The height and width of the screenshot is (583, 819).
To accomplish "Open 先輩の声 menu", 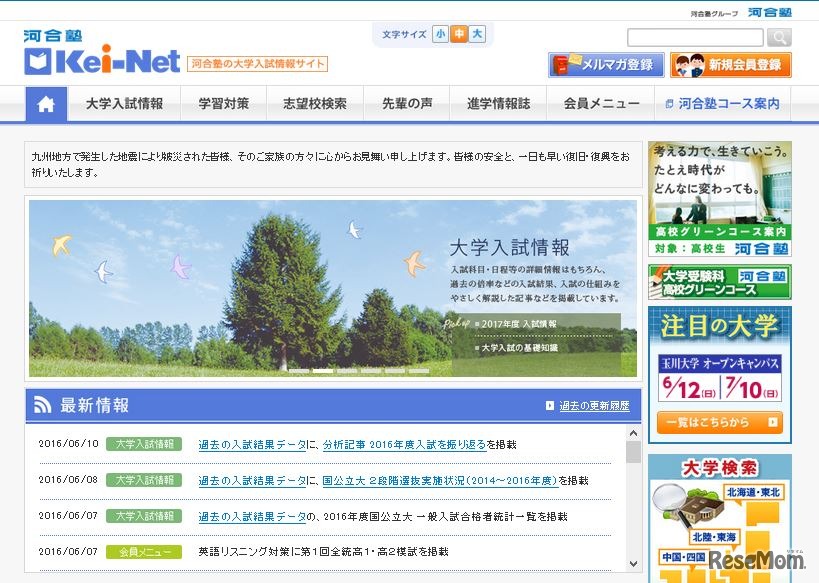I will coord(407,103).
